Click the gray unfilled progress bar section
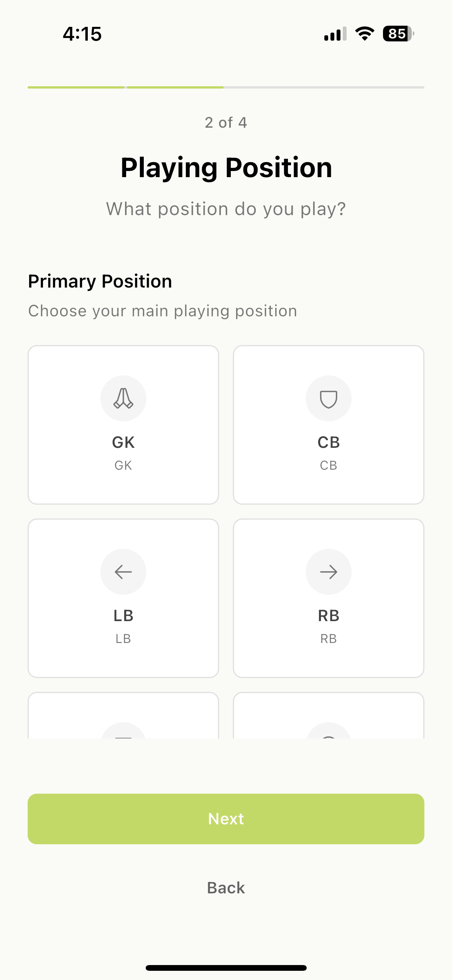 tap(324, 87)
